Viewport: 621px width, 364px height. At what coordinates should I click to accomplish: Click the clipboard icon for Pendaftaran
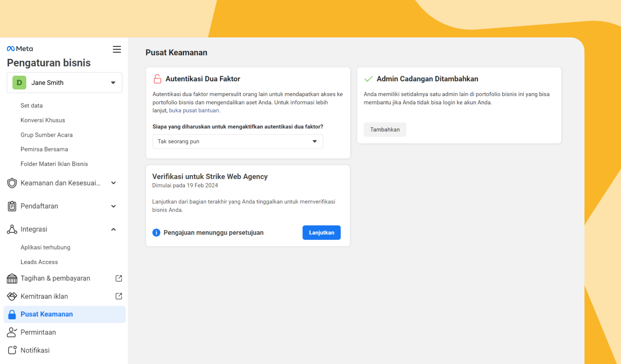(12, 206)
